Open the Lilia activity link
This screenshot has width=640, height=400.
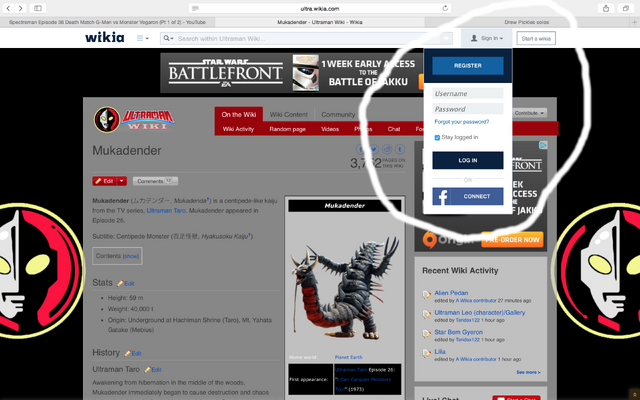[x=440, y=351]
